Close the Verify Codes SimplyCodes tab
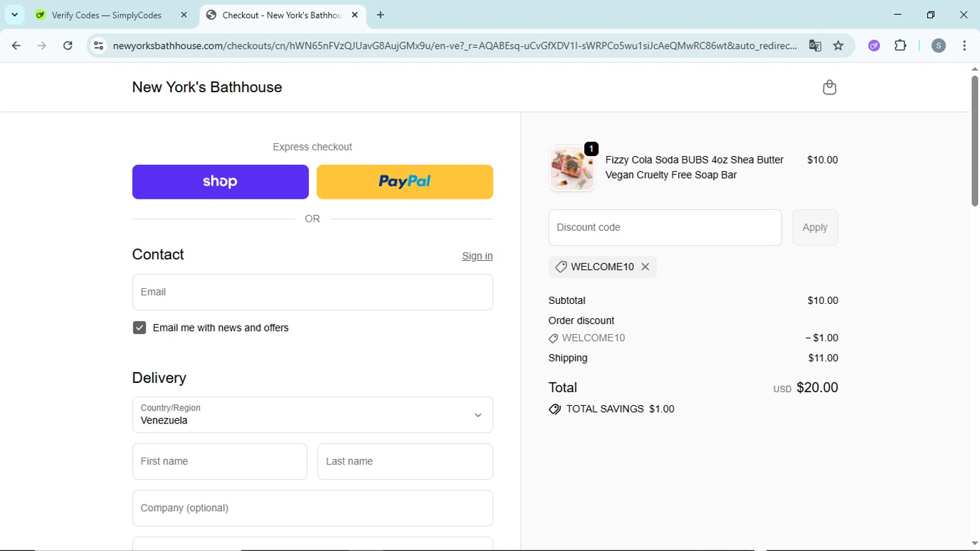980x551 pixels. click(x=184, y=14)
